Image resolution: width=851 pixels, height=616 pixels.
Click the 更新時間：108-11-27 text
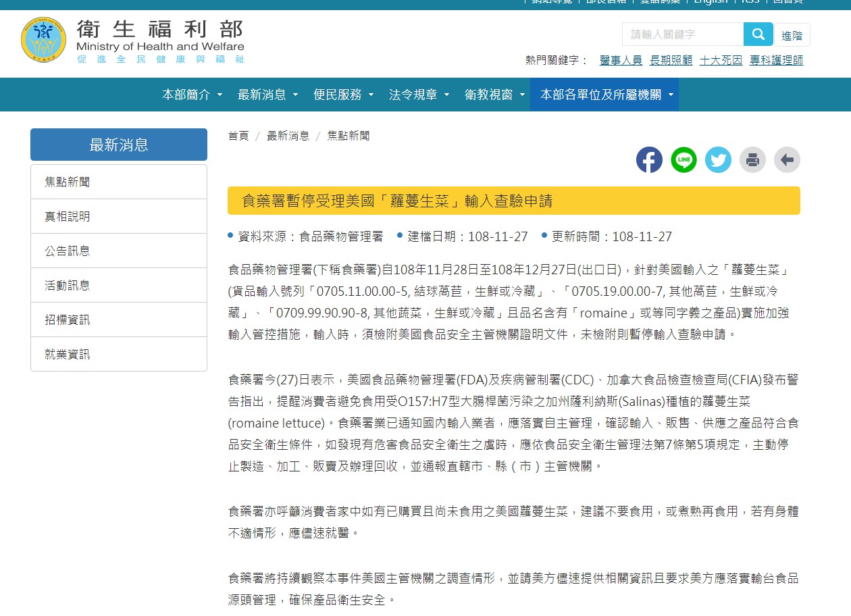[x=612, y=236]
